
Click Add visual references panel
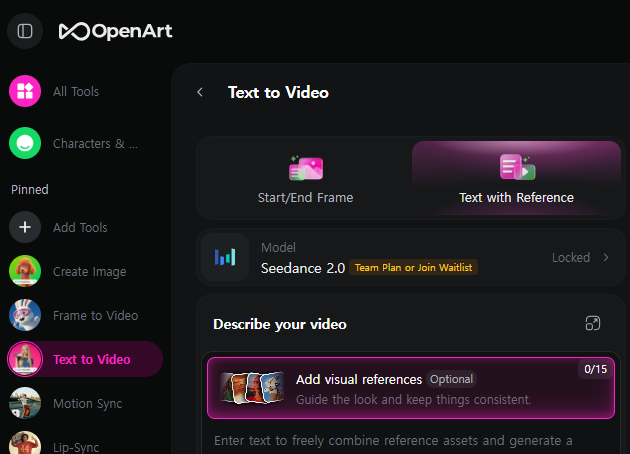[411, 388]
